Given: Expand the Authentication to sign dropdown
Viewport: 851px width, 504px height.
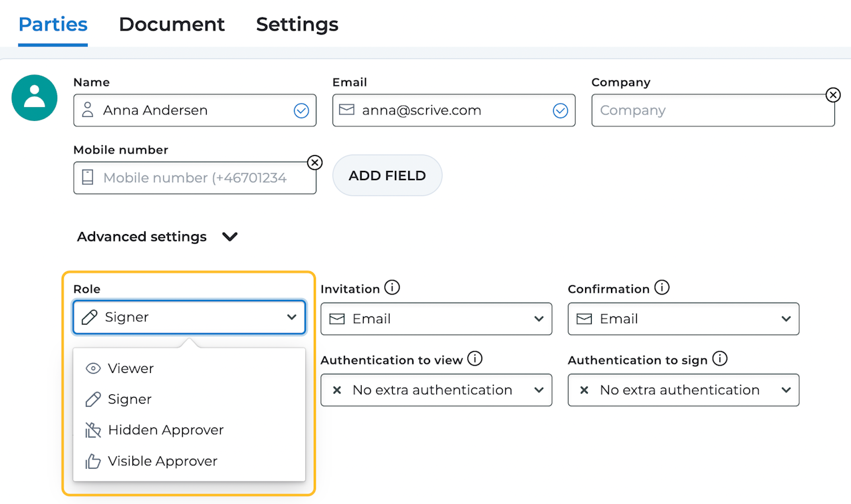Looking at the screenshot, I should 683,390.
